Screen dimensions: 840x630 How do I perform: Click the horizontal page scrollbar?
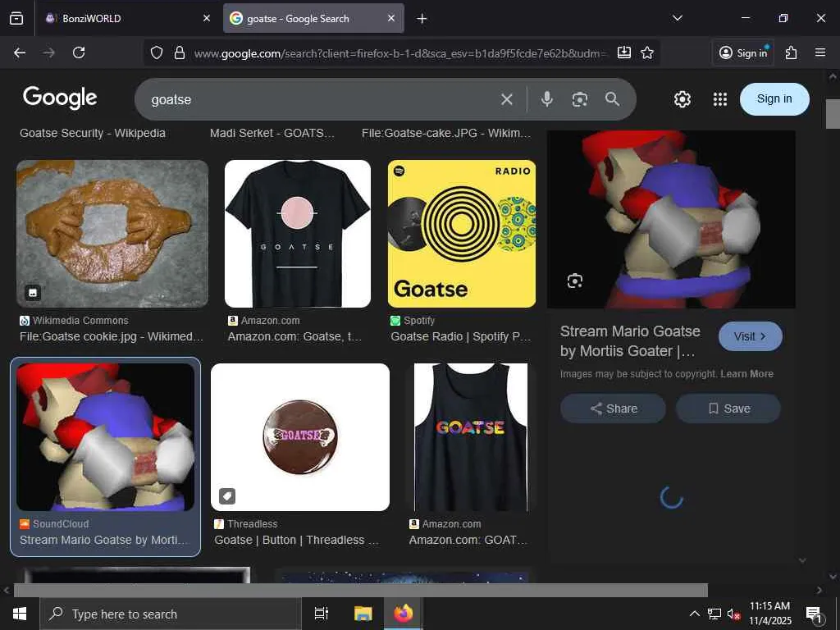pyautogui.click(x=361, y=590)
